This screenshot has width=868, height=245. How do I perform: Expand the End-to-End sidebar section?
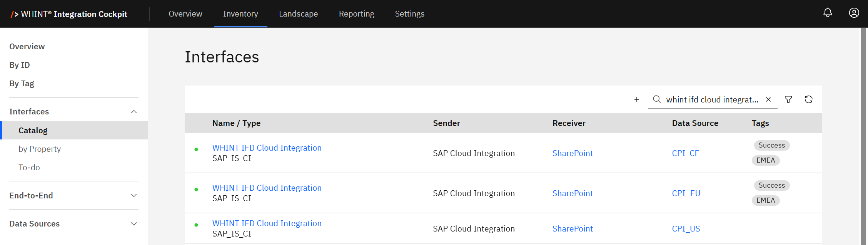pyautogui.click(x=134, y=195)
